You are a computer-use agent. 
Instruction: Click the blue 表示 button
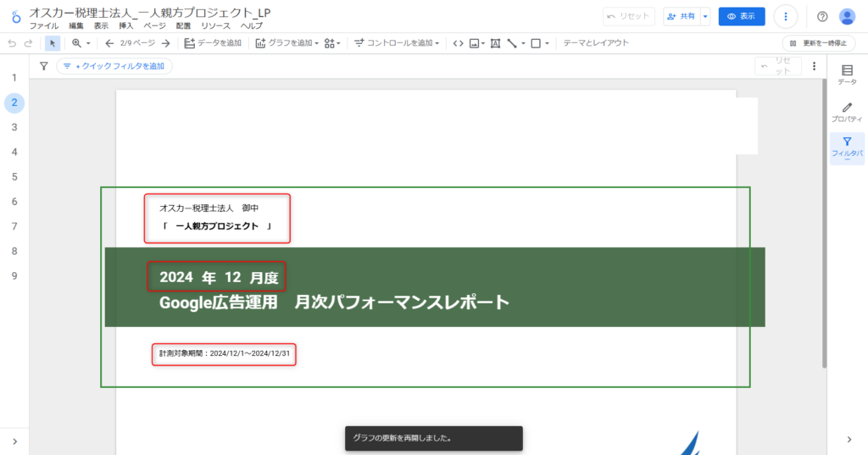[741, 16]
